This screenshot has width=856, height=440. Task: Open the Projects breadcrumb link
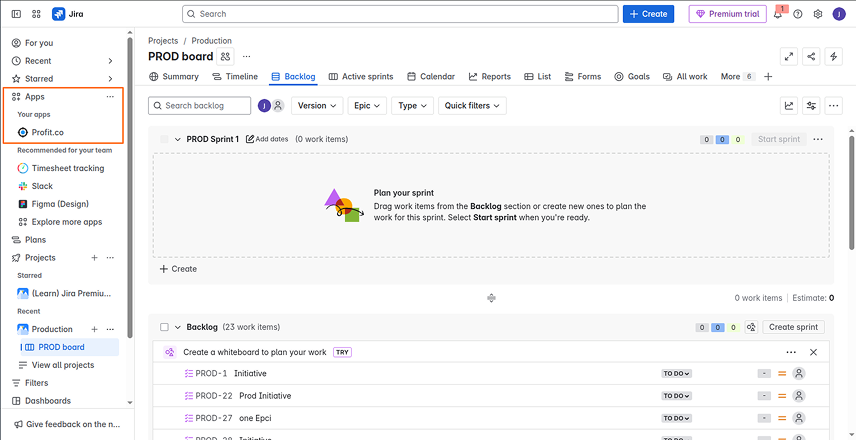tap(163, 41)
